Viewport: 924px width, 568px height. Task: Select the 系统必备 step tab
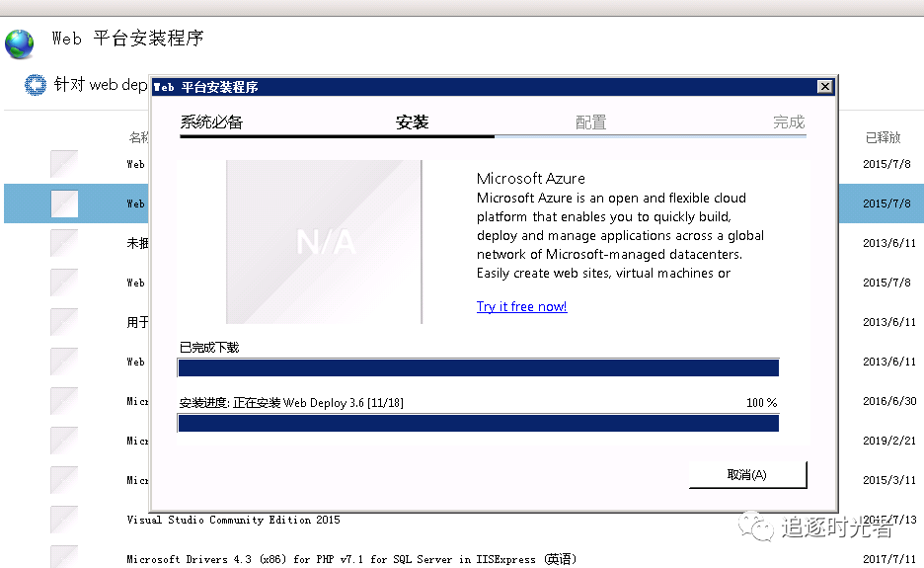click(x=211, y=122)
